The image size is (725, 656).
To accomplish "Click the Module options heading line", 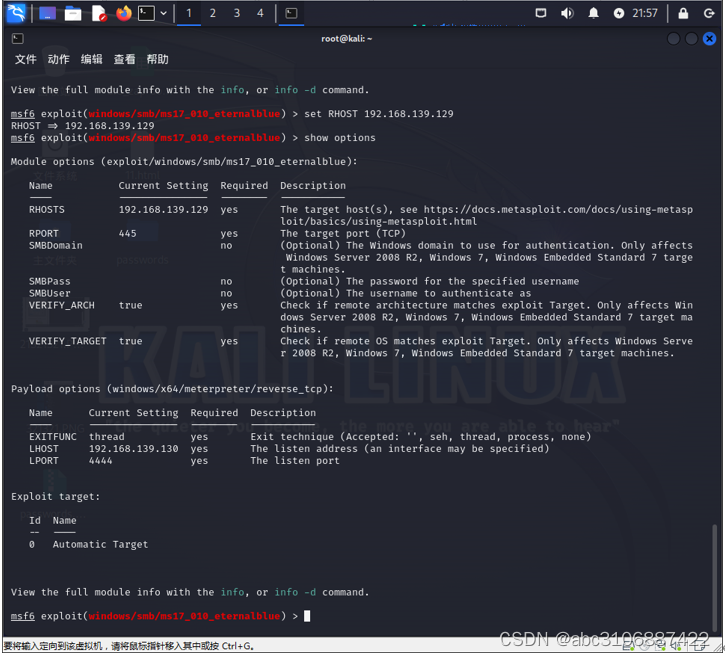I will pyautogui.click(x=184, y=162).
